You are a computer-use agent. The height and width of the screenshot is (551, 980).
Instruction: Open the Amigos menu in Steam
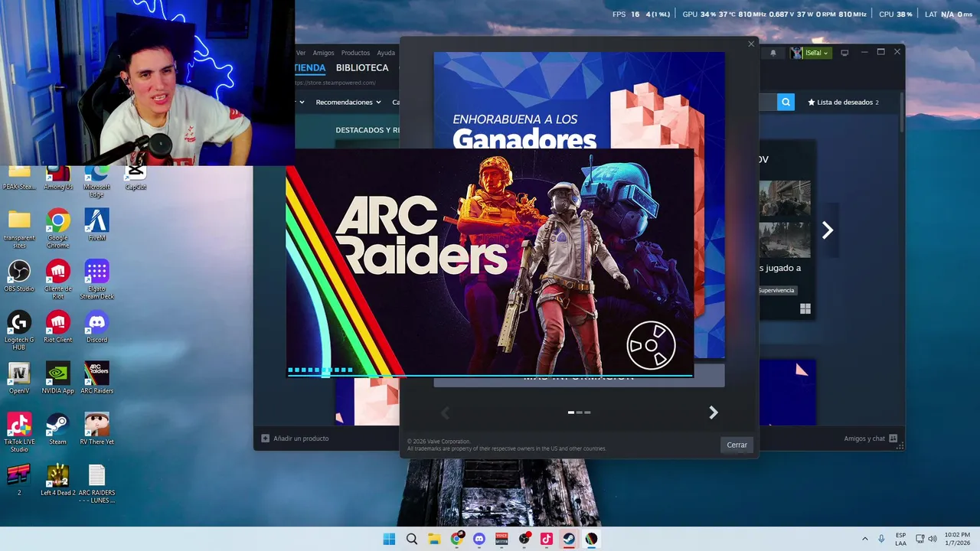click(x=323, y=53)
